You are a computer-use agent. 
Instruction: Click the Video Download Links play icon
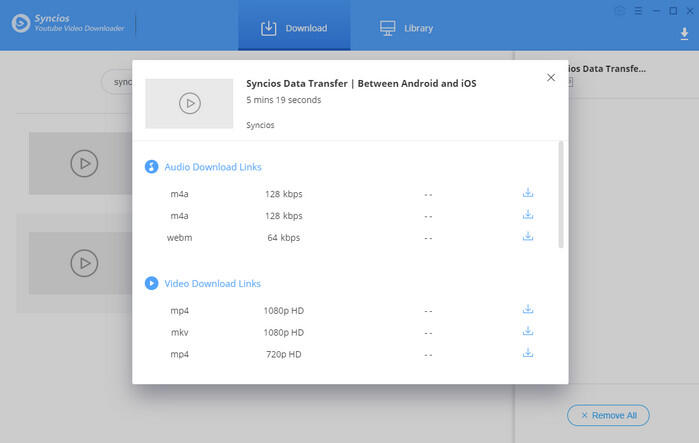152,284
